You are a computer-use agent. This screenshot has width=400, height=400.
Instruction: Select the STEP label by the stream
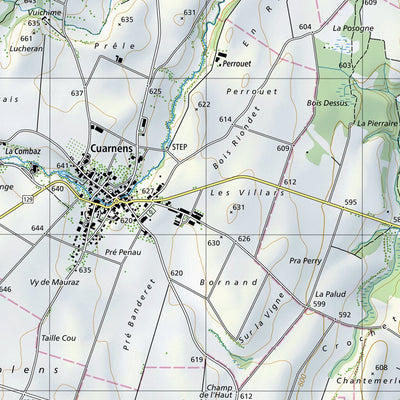click(179, 147)
